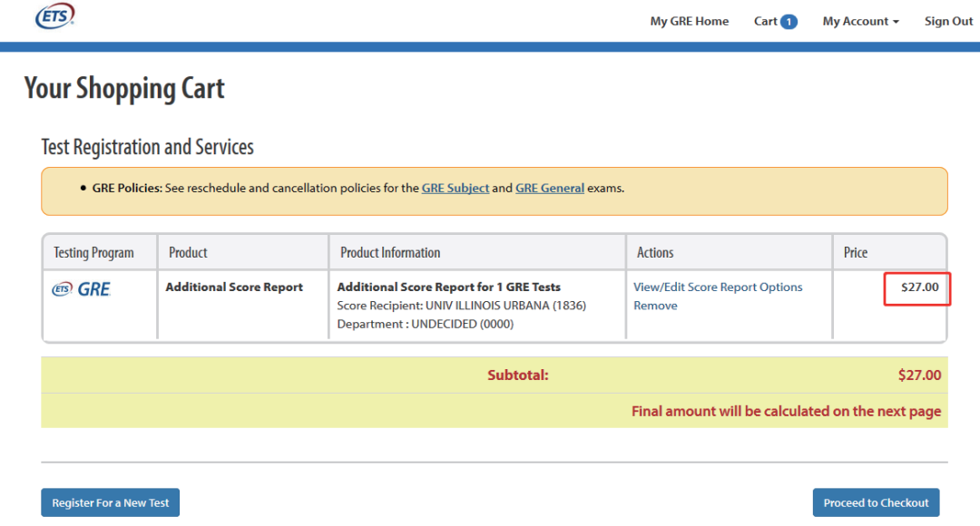Click Proceed to Checkout
Viewport: 980px width, 526px height.
876,503
